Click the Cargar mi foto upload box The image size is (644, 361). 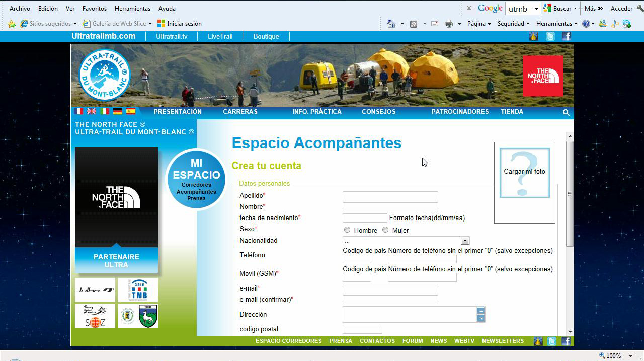coord(524,172)
